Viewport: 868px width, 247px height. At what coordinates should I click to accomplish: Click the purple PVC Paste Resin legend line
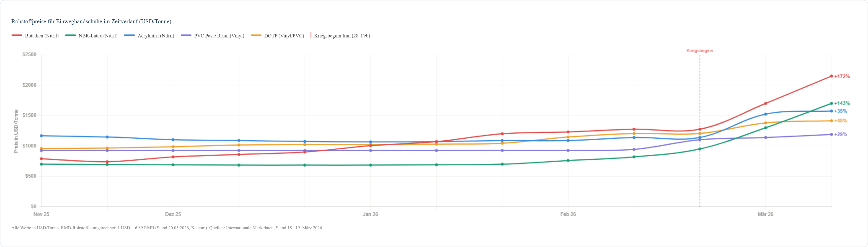coord(186,35)
